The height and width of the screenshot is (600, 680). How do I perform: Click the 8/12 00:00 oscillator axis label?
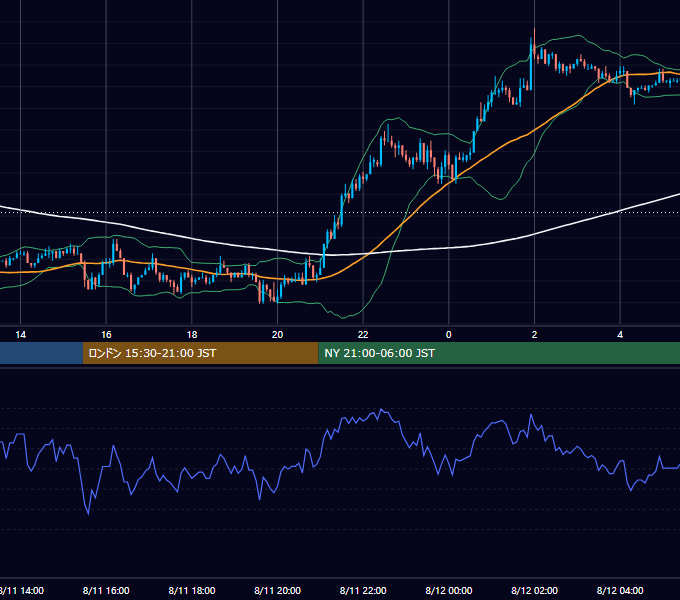click(449, 590)
